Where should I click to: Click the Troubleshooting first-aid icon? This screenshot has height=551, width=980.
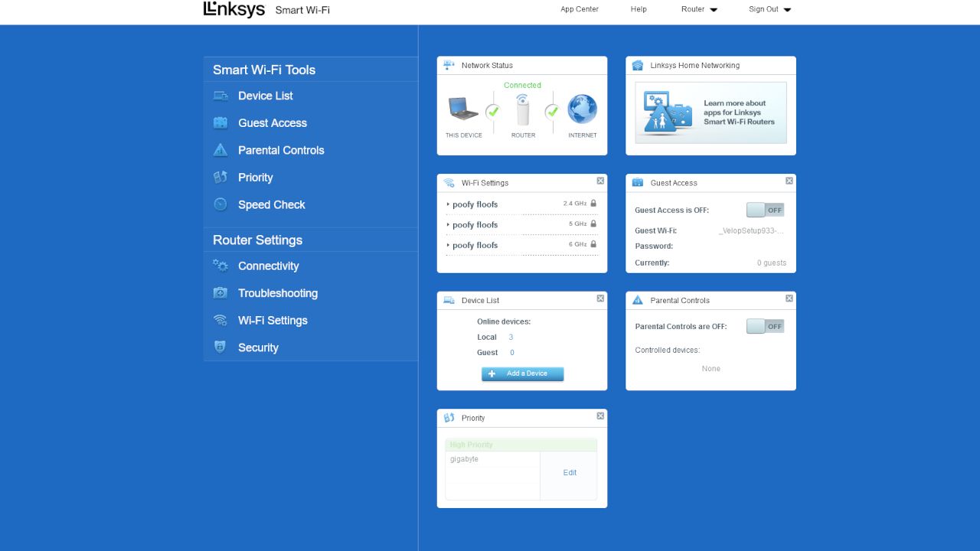[220, 293]
